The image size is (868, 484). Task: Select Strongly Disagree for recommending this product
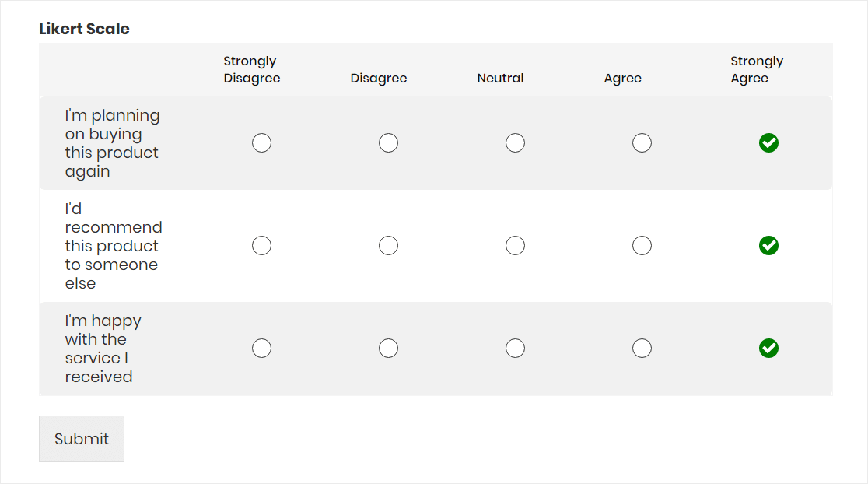261,245
